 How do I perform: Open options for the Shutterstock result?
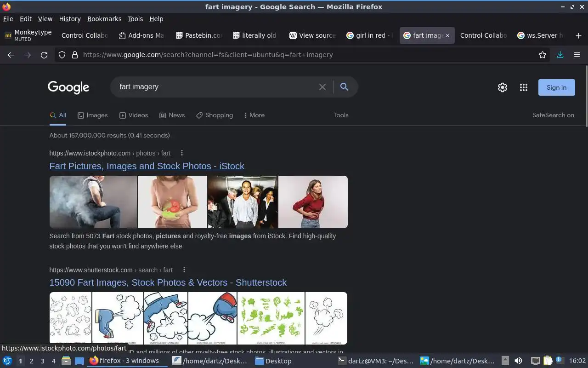point(184,270)
